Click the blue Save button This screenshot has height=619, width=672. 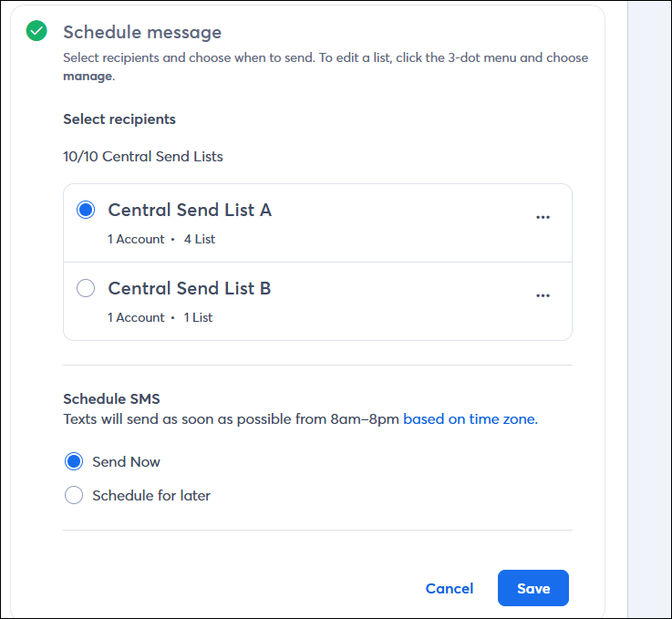533,588
